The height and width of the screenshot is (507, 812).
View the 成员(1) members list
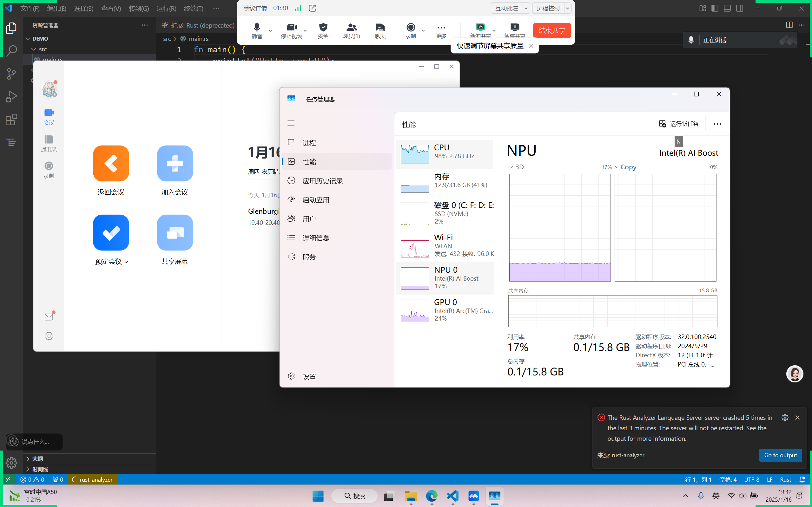click(x=351, y=30)
